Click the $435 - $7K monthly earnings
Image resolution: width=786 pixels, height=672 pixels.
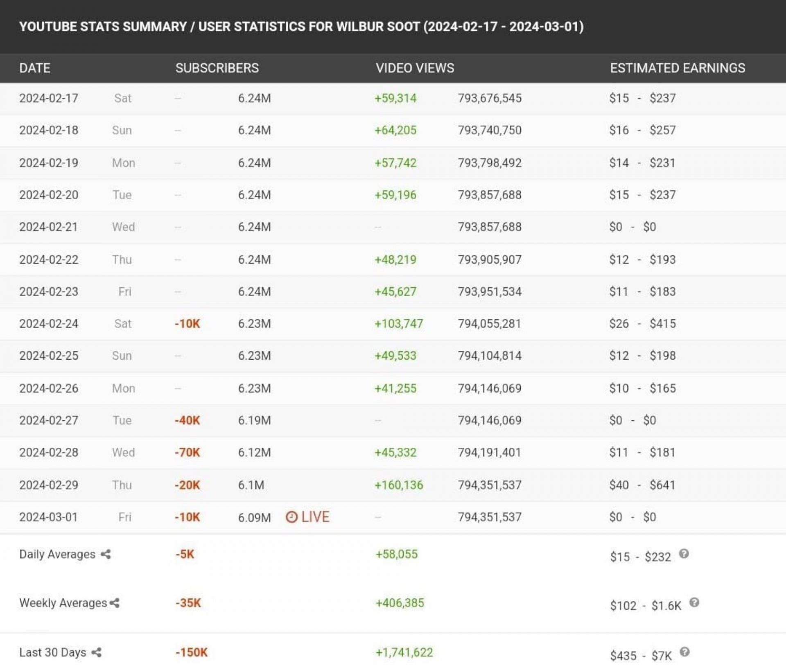coord(641,656)
